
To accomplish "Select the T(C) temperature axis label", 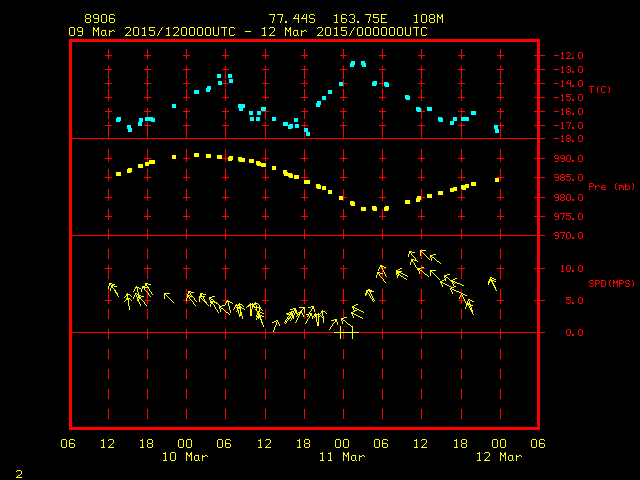I will [599, 90].
